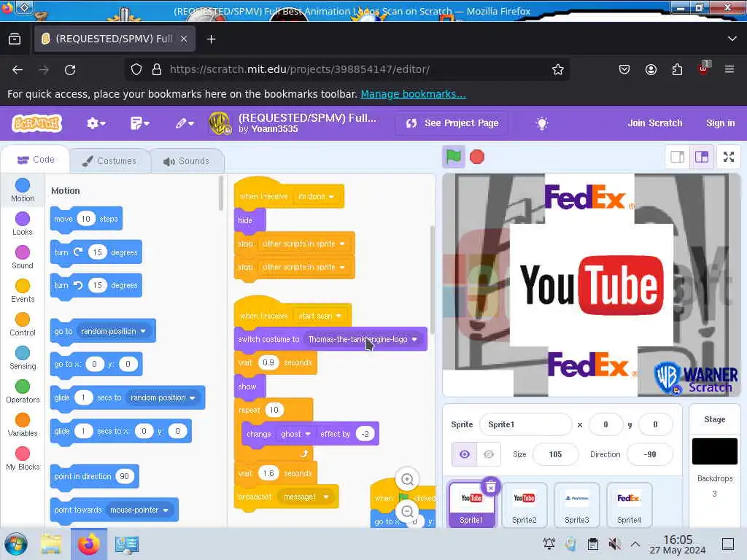Click Manage bookmarks link
Viewport: 747px width, 560px height.
coord(413,94)
